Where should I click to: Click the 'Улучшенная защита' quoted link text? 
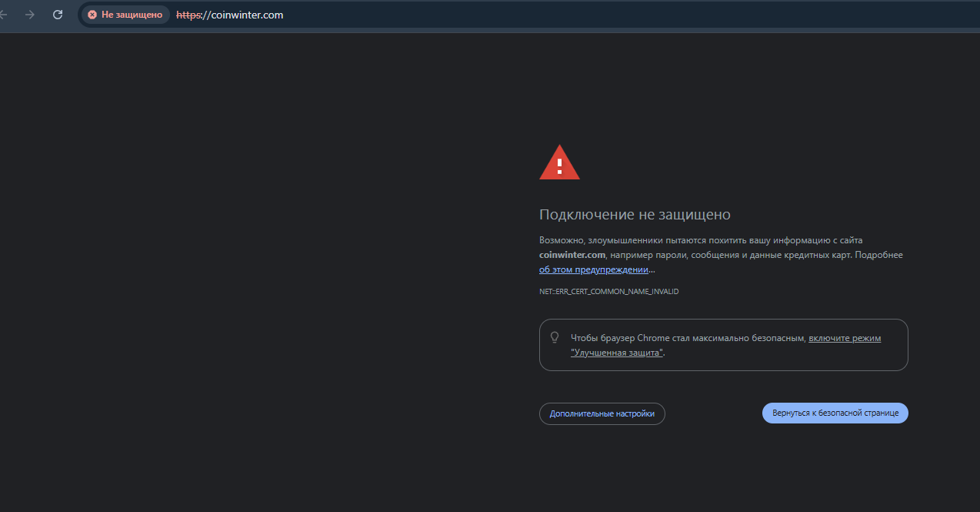point(616,352)
